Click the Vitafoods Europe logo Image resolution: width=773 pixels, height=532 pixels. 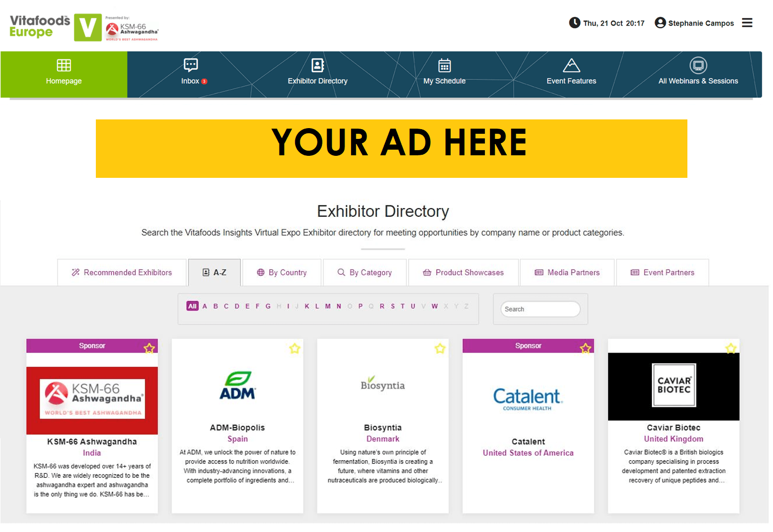[x=55, y=27]
